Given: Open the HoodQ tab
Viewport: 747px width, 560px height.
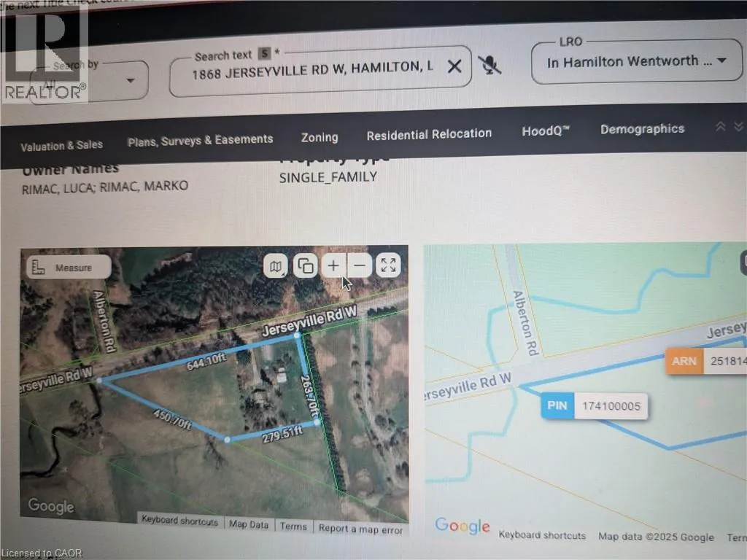Looking at the screenshot, I should pos(546,131).
